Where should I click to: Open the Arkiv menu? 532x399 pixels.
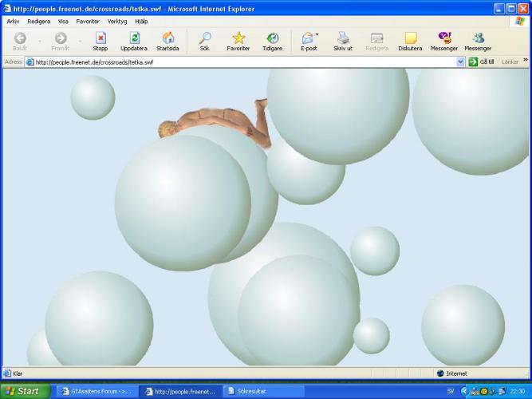tap(13, 22)
